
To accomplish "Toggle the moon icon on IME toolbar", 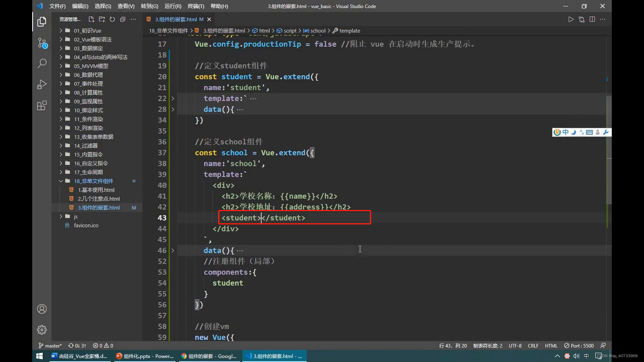I will (x=574, y=132).
